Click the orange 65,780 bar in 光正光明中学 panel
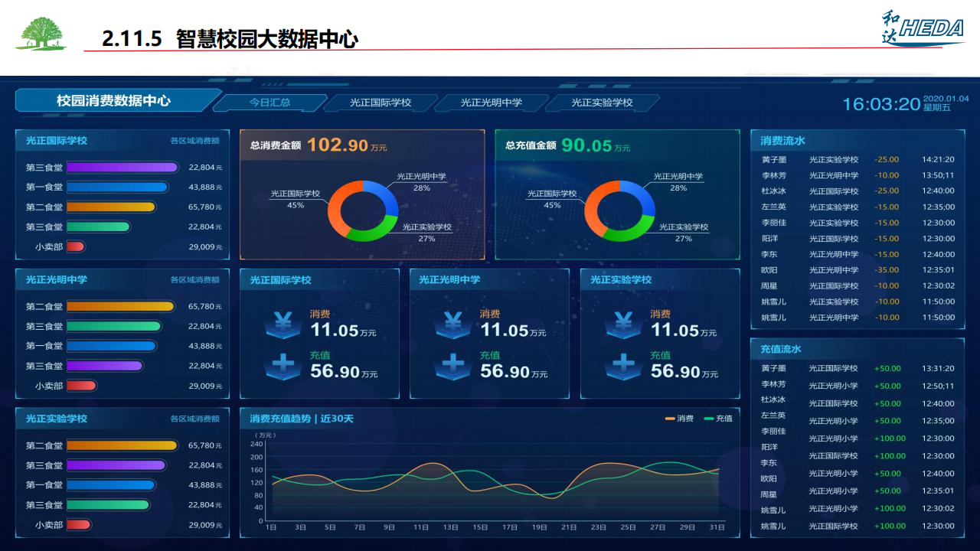This screenshot has width=980, height=551. 121,306
